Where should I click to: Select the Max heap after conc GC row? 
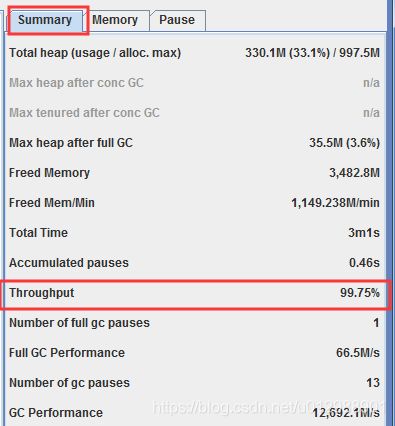(195, 83)
